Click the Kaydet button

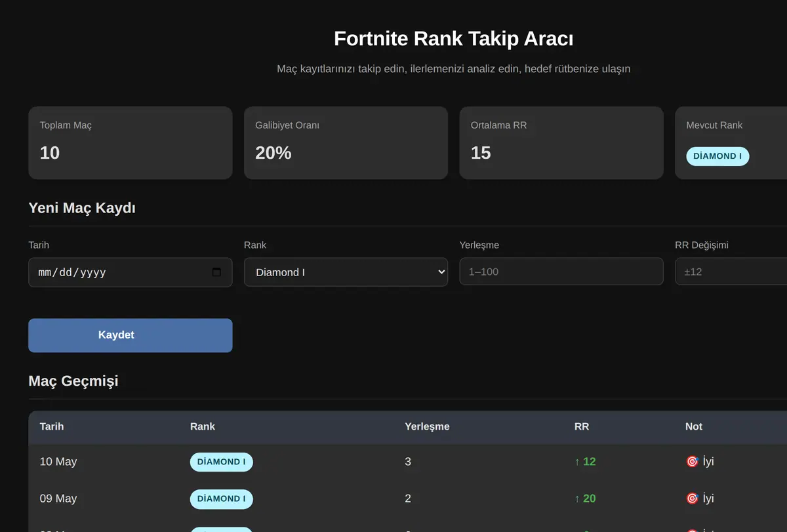point(130,335)
